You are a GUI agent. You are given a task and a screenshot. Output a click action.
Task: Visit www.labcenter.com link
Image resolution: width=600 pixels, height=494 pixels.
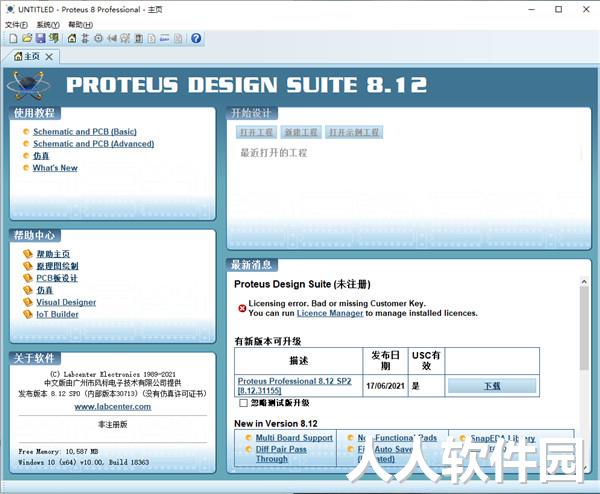[x=112, y=407]
